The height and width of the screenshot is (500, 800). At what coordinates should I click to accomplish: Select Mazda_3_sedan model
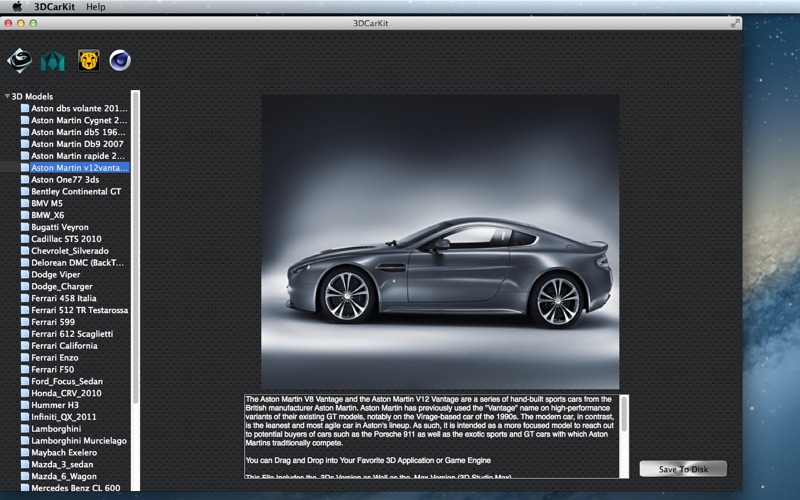pyautogui.click(x=62, y=464)
